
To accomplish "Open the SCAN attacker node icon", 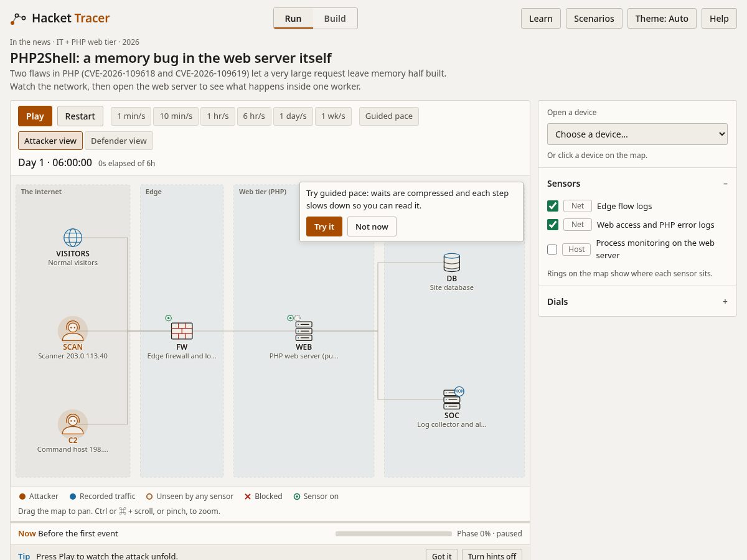I will (73, 330).
